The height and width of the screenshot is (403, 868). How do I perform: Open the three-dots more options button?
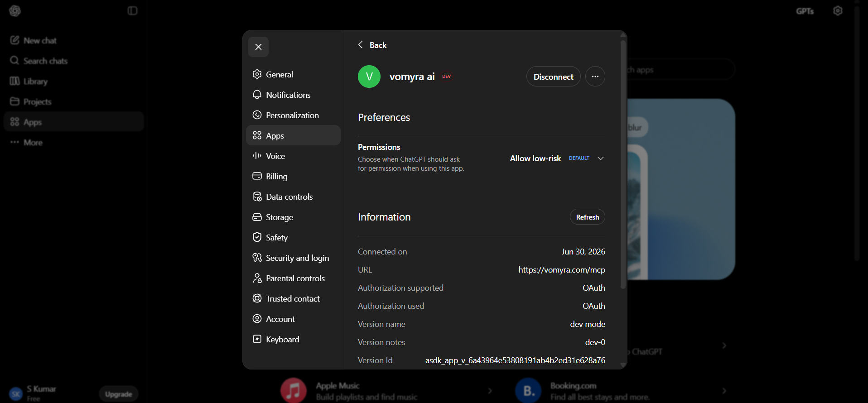coord(595,77)
